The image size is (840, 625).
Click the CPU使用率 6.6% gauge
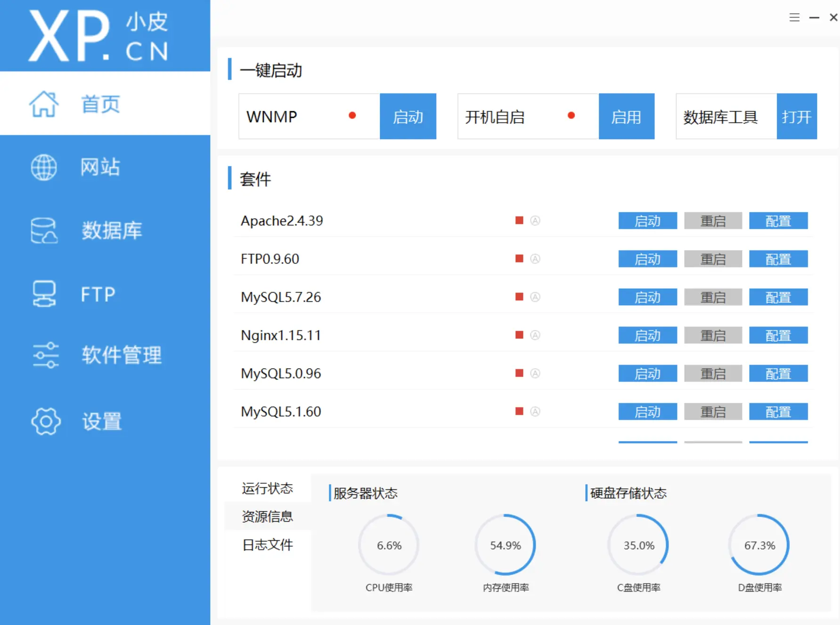(x=389, y=545)
